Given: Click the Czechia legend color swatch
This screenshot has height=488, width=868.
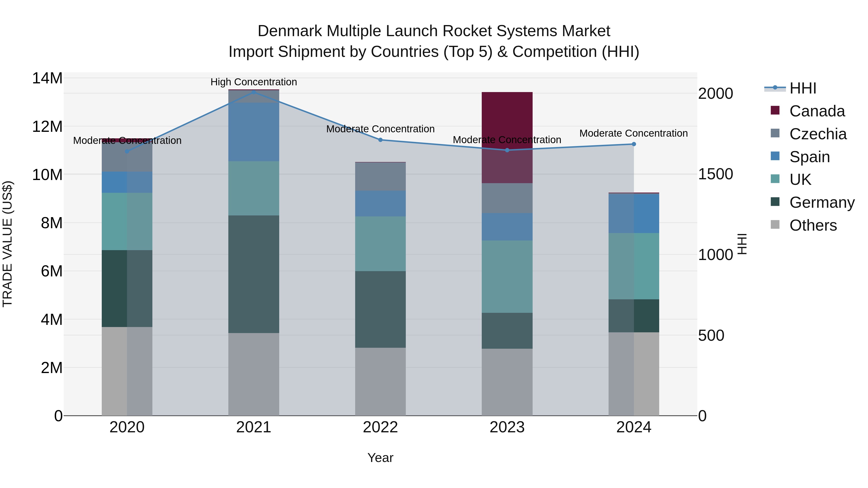Looking at the screenshot, I should coord(775,133).
